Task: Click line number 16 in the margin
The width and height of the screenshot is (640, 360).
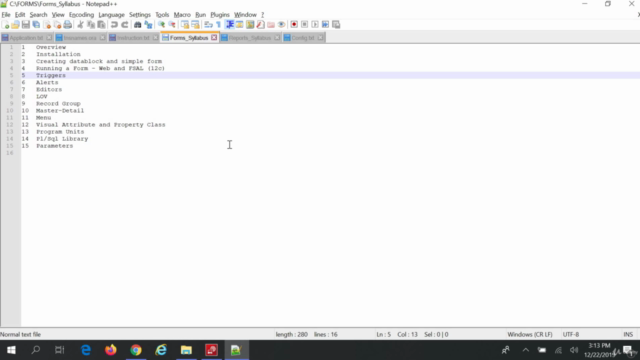Action: tap(9, 153)
